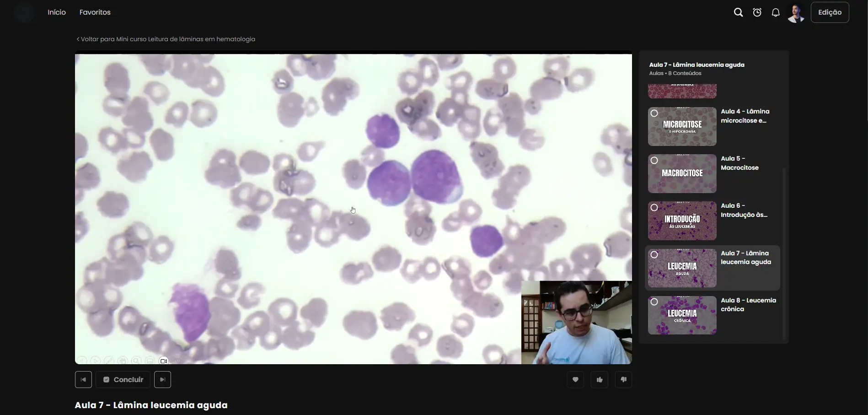Click the alarm clock reminders icon
This screenshot has height=415, width=868.
click(x=757, y=12)
